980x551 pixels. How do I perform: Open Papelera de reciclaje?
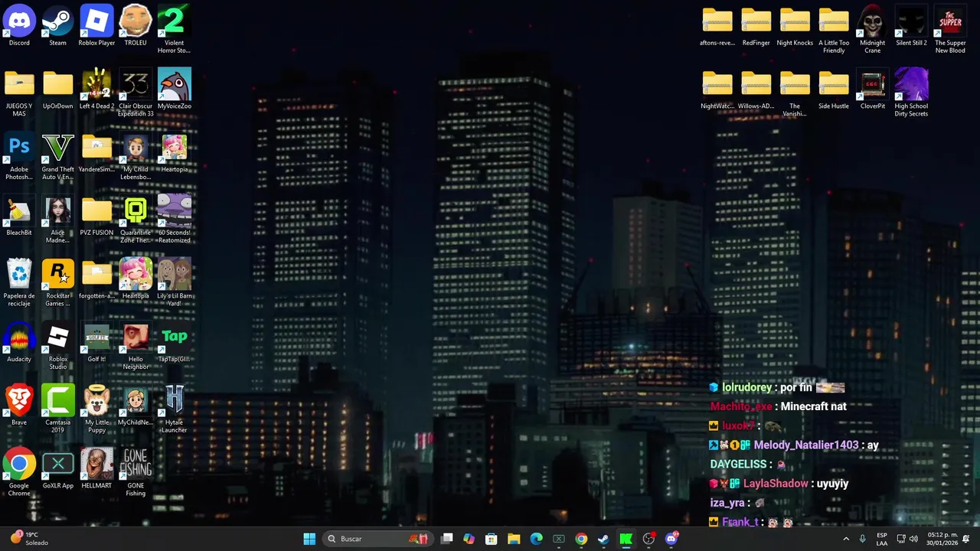click(19, 283)
